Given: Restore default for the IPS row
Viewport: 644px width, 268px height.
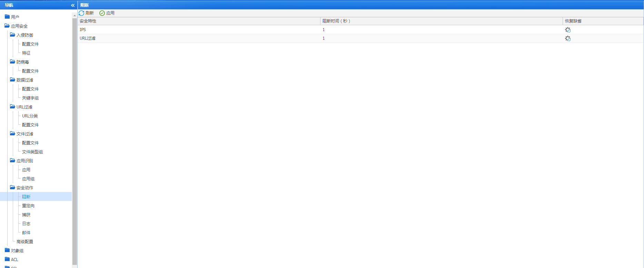Looking at the screenshot, I should (x=568, y=30).
